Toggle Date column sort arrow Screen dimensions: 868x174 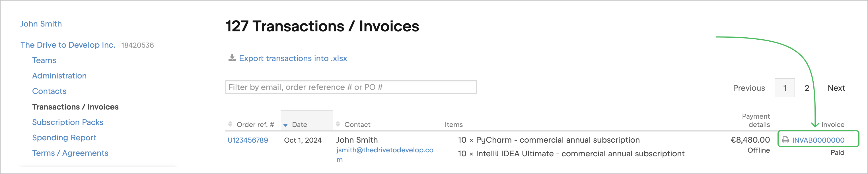pos(285,125)
